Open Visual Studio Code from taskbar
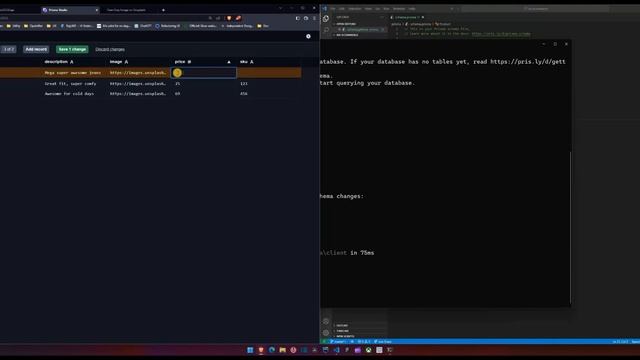Image resolution: width=640 pixels, height=360 pixels. [x=336, y=350]
